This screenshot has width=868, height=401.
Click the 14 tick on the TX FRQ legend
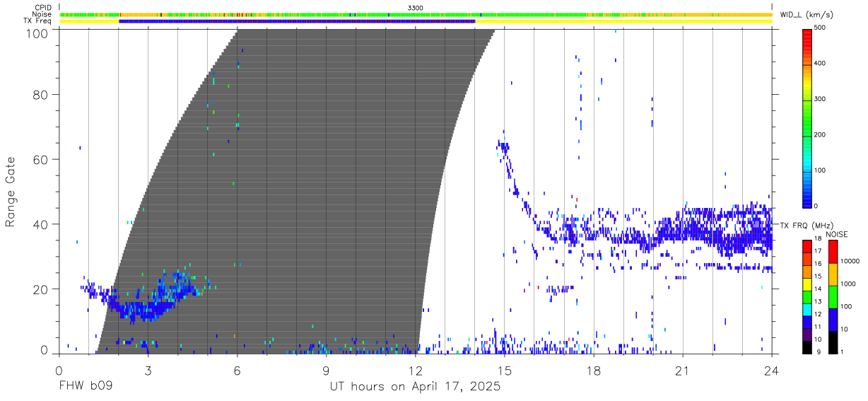819,289
